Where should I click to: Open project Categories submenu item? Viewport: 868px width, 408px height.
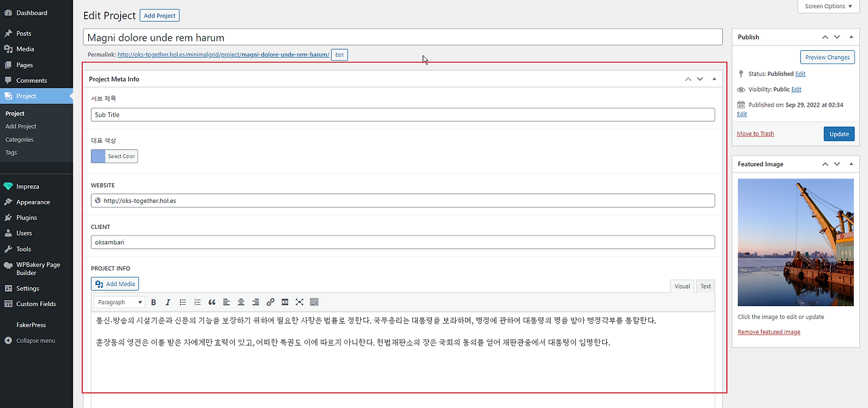[x=20, y=140]
